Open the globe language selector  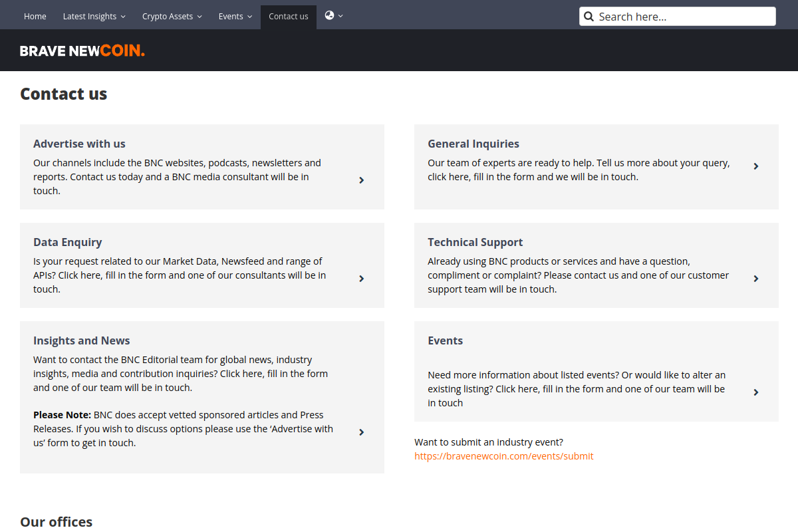point(334,15)
